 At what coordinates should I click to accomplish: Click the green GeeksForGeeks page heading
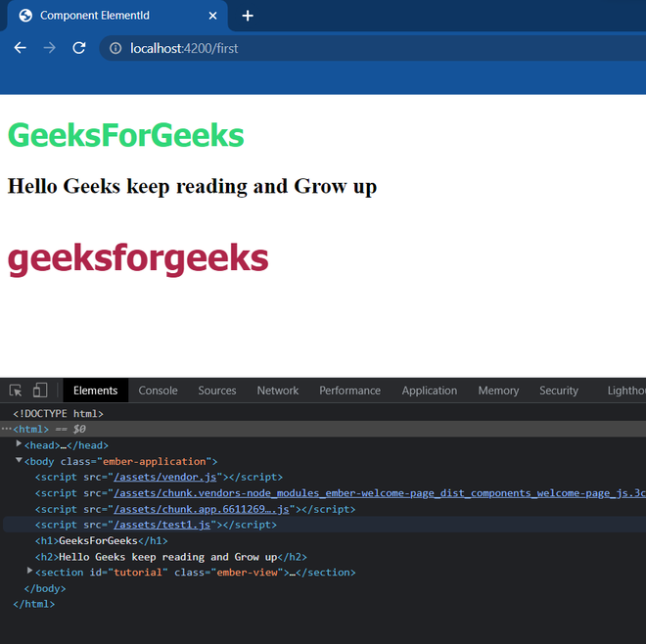pos(126,135)
